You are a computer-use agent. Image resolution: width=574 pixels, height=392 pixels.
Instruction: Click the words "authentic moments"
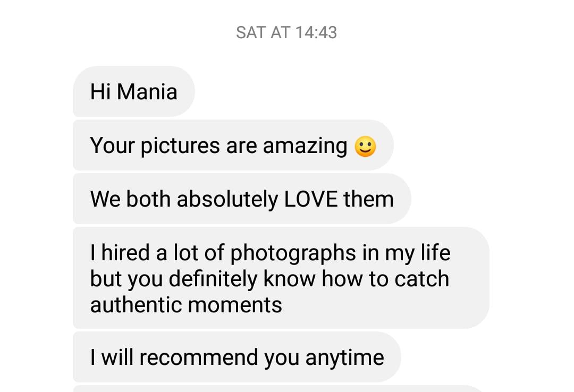(x=186, y=305)
